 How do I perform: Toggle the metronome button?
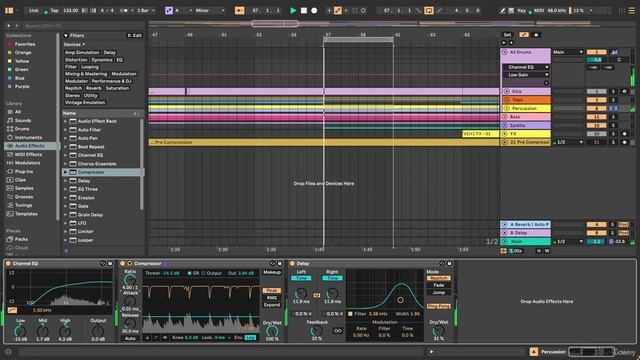pos(124,11)
